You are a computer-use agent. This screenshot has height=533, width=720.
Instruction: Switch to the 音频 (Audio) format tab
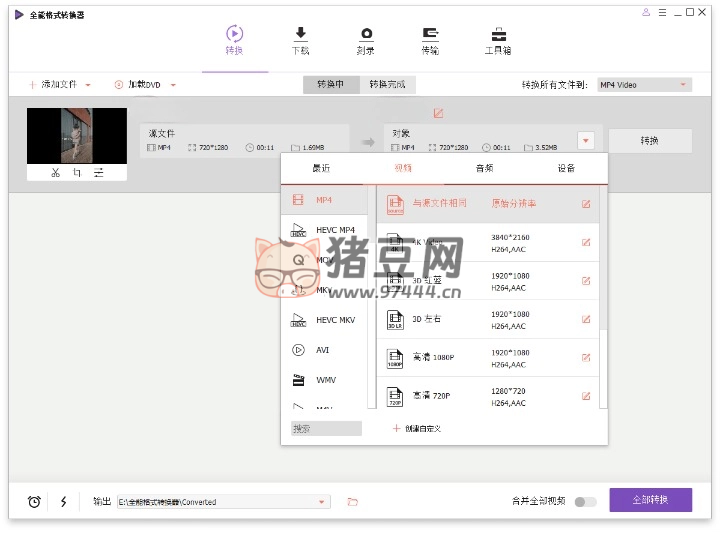click(484, 168)
